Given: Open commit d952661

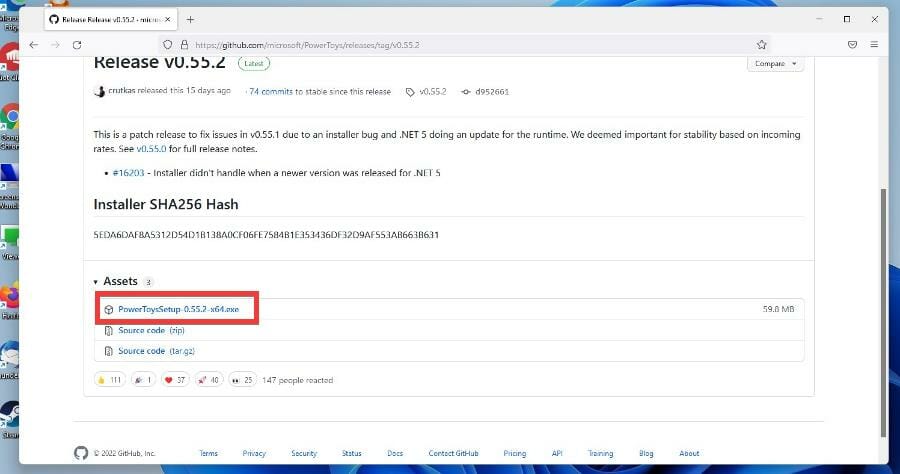Looking at the screenshot, I should point(492,92).
